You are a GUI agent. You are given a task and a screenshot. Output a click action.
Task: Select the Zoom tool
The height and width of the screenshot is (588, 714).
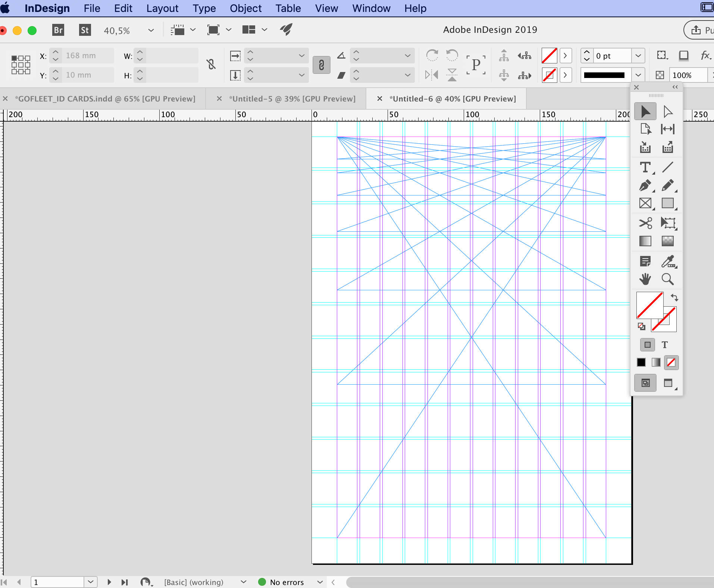[x=668, y=279]
